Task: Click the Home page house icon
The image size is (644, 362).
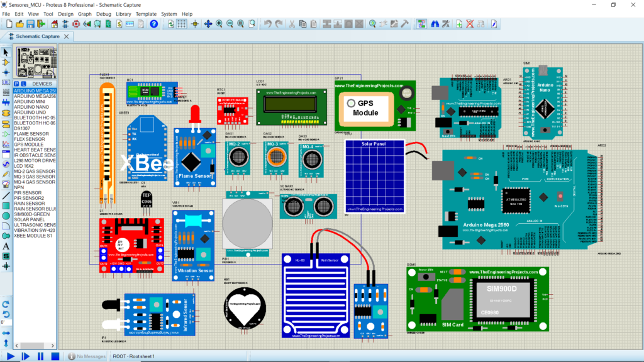Action: click(54, 24)
